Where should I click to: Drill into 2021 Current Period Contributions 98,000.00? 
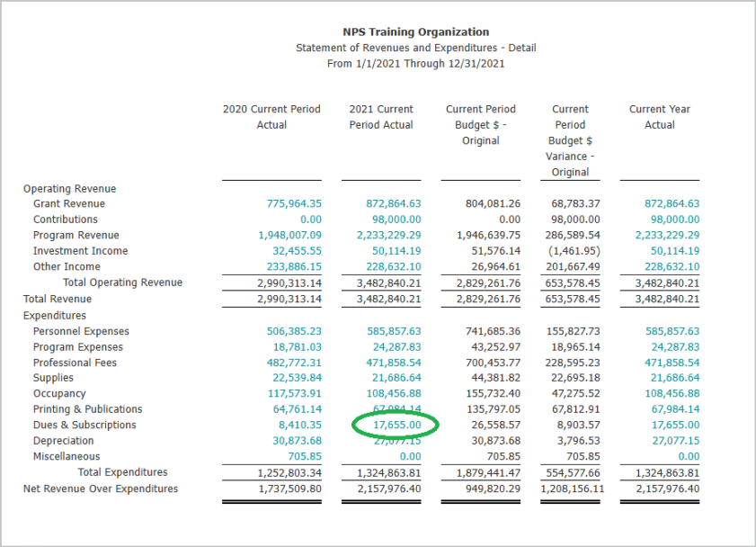coord(396,220)
